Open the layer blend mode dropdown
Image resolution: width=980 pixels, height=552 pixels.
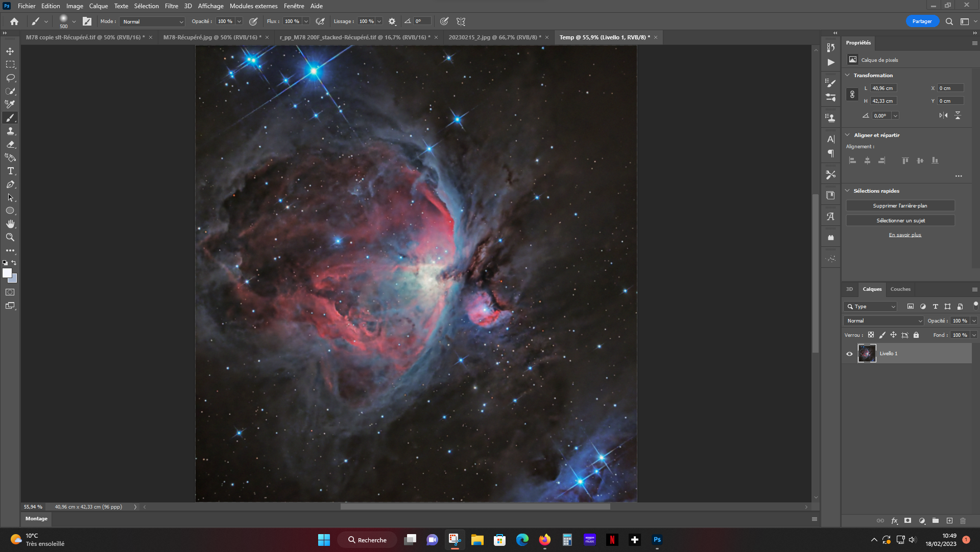[x=884, y=321]
